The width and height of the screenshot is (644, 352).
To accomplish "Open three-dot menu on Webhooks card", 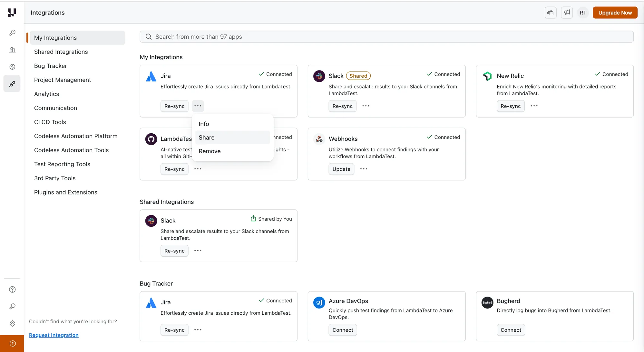I will [x=364, y=169].
